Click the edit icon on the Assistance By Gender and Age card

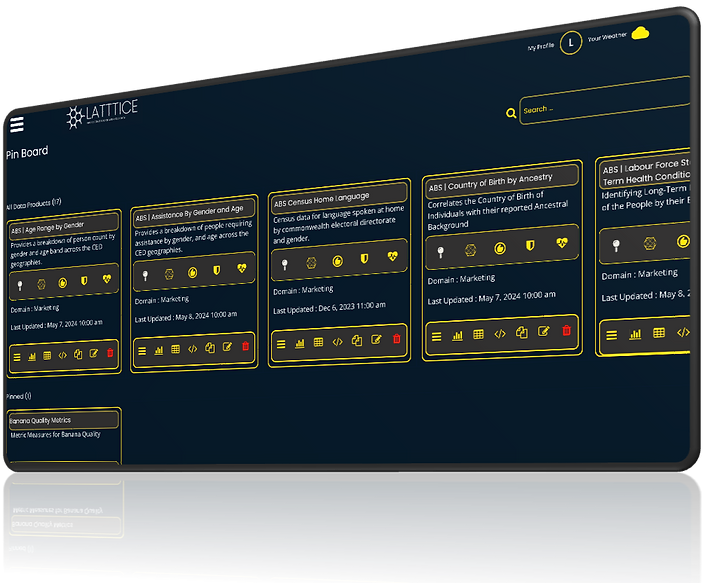point(228,347)
